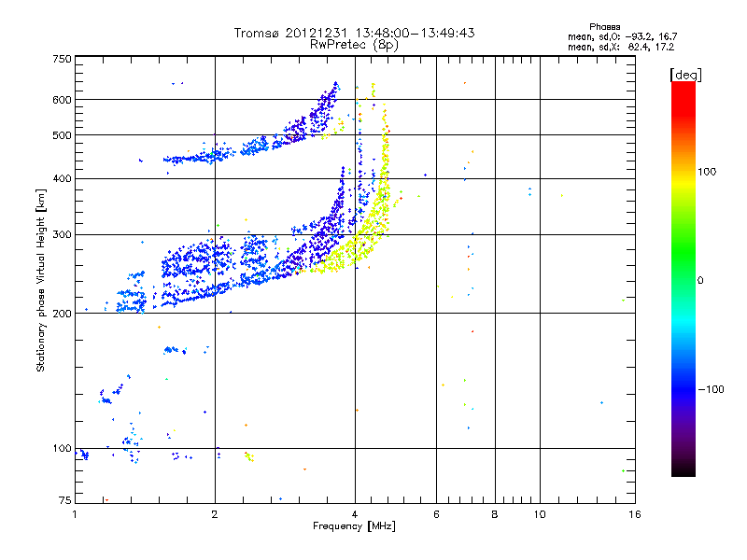This screenshot has height=560, width=747.
Task: Click the plot title 'Tromsø 20121231 13:48:00-13:49:43'
Action: coord(354,33)
